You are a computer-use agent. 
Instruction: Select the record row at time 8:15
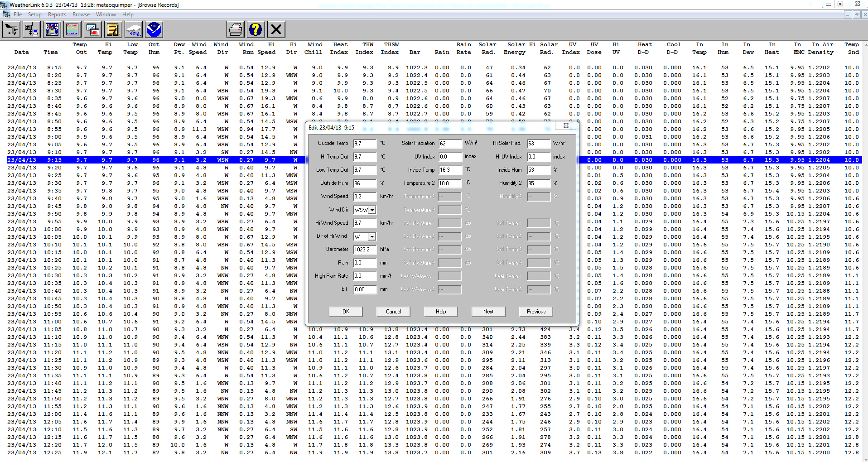tap(434, 67)
